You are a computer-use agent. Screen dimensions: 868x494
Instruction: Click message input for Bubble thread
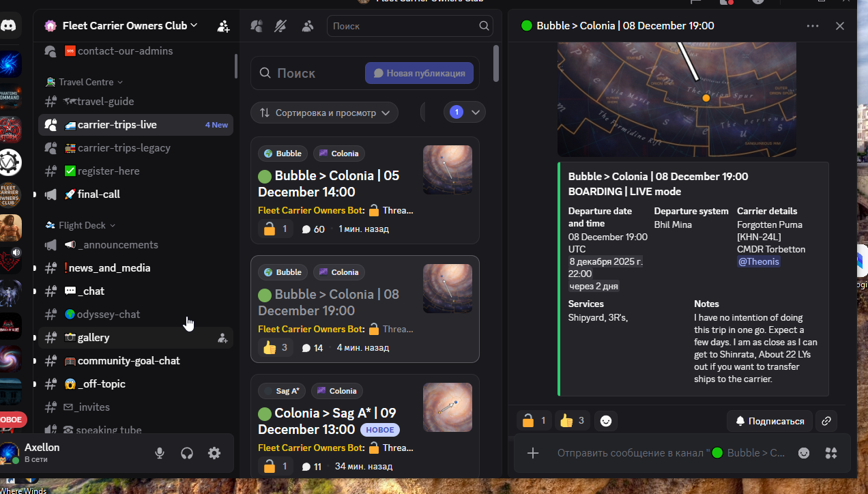point(672,453)
